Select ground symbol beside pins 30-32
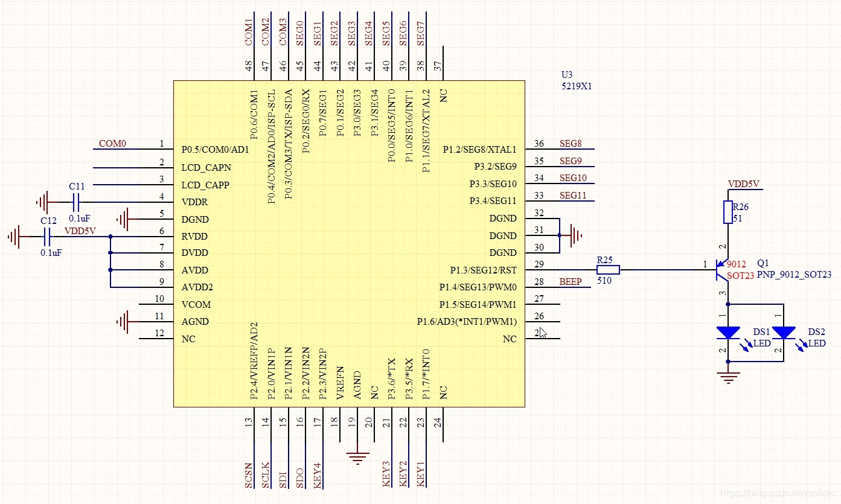Viewport: 841px width, 504px height. pos(576,235)
